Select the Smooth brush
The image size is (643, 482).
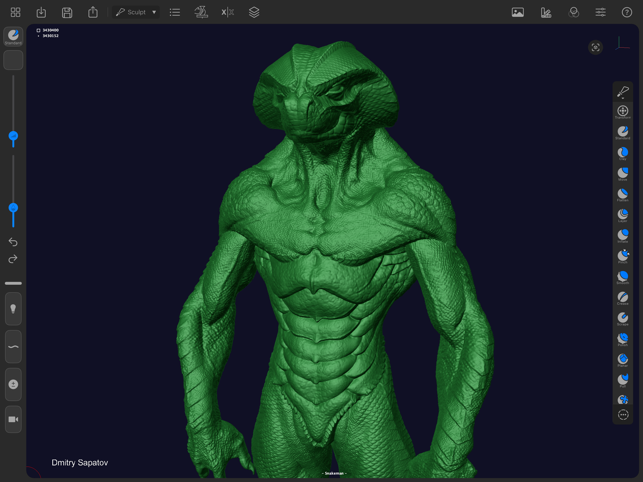tap(622, 277)
